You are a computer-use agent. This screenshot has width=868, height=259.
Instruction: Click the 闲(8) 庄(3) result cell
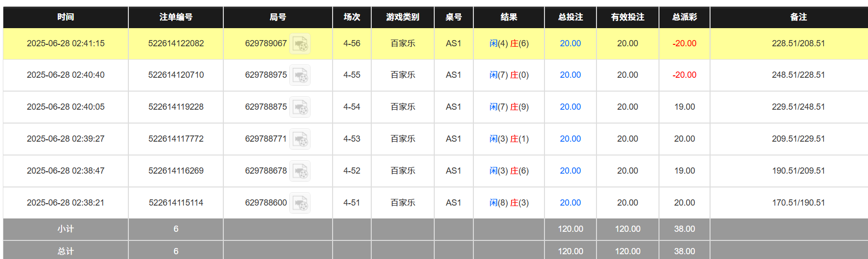(509, 203)
